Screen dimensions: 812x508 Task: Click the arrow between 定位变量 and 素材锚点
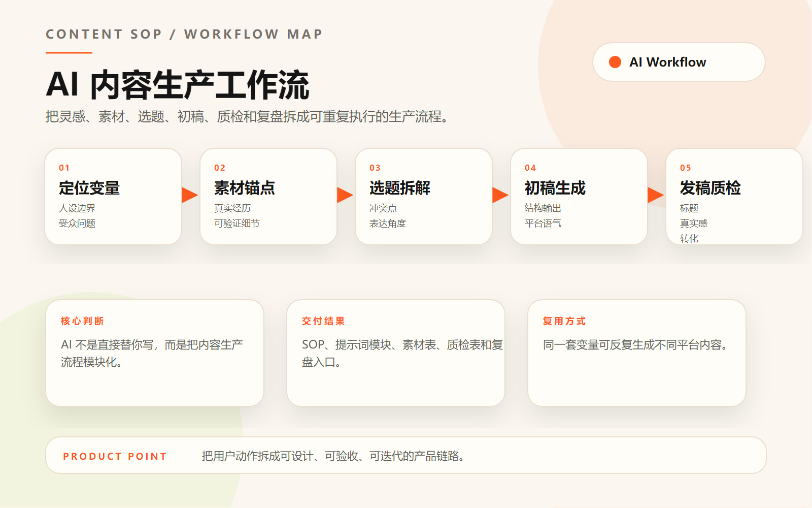190,195
